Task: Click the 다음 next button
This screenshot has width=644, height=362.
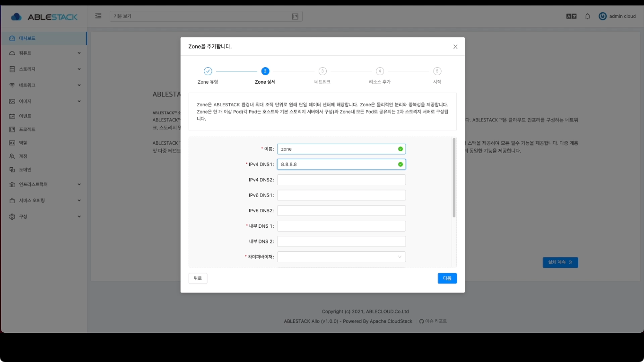Action: 447,278
